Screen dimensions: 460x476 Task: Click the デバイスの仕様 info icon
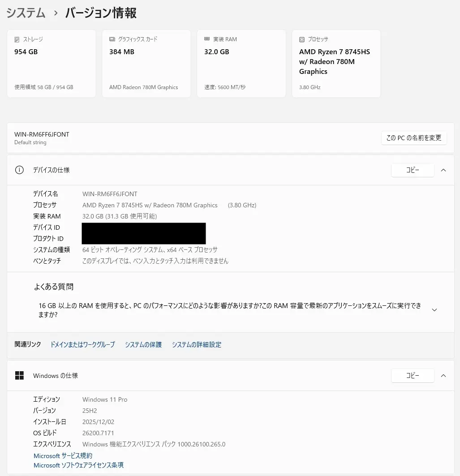tap(19, 170)
